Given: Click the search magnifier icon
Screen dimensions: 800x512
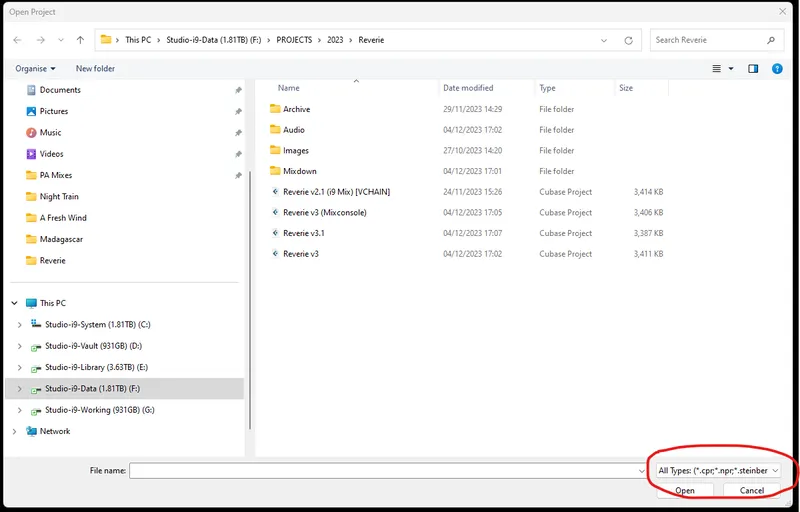Looking at the screenshot, I should [771, 40].
